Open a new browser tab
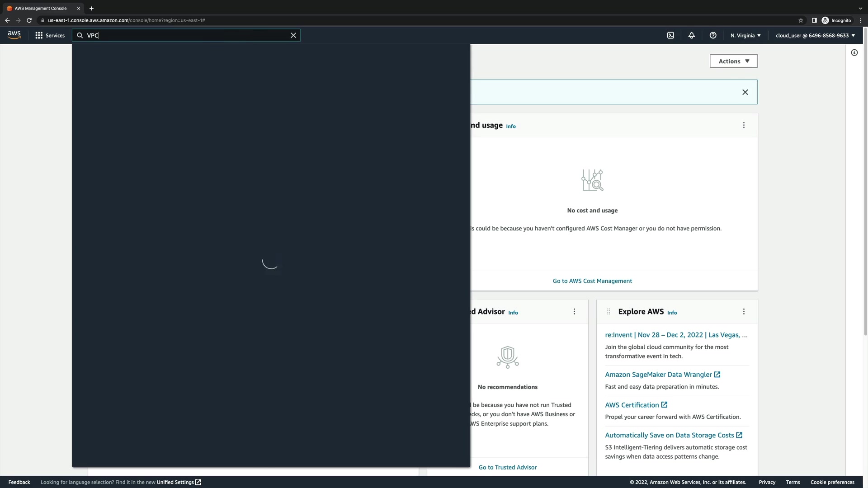 pyautogui.click(x=91, y=8)
